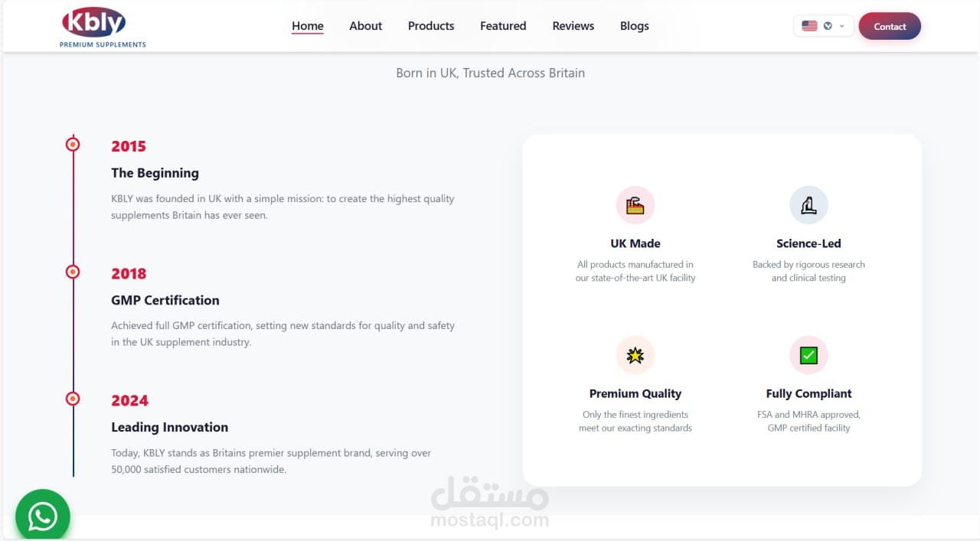Image resolution: width=980 pixels, height=541 pixels.
Task: Click "All products manufactured in" description
Action: [x=635, y=271]
